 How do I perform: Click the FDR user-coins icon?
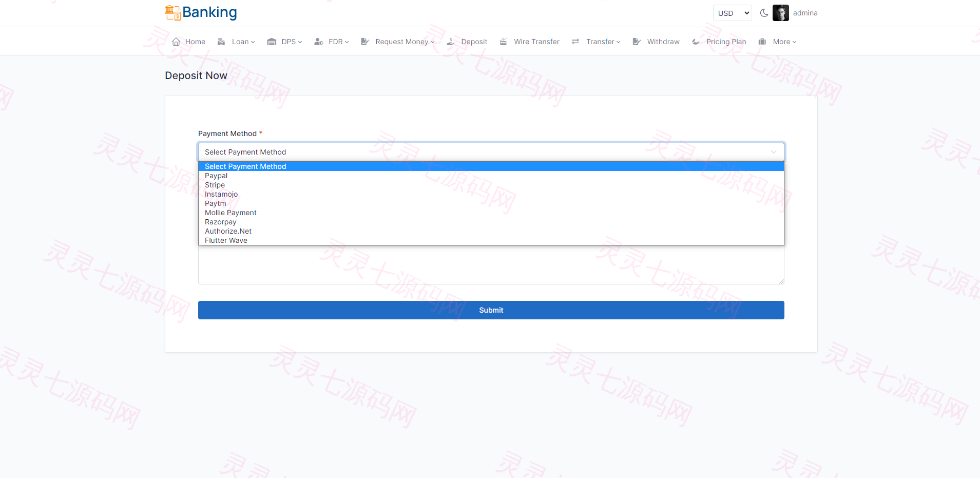(319, 42)
